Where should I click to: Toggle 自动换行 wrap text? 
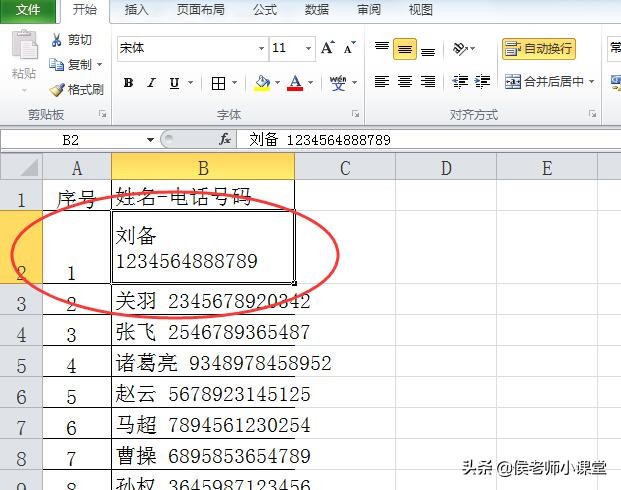point(539,49)
